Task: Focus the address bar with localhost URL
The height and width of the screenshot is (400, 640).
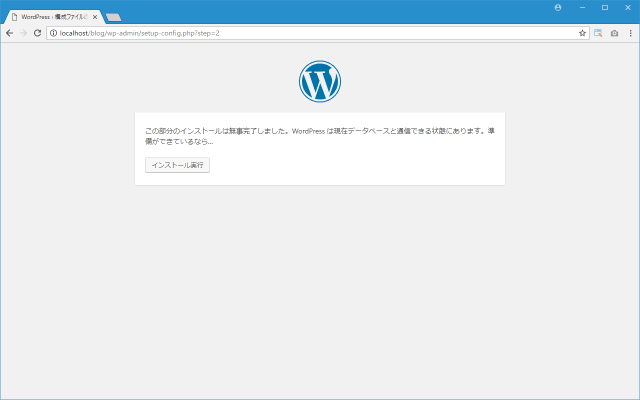Action: (318, 33)
